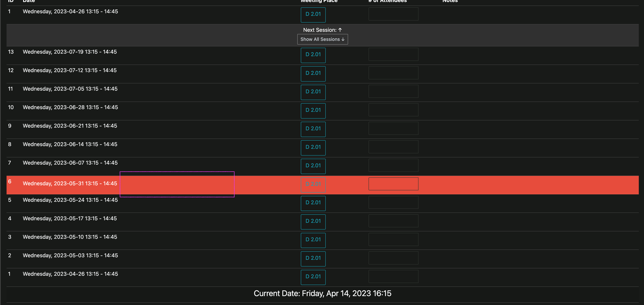
Task: Select D 2.01 for session 10 on June 28
Action: 313,111
